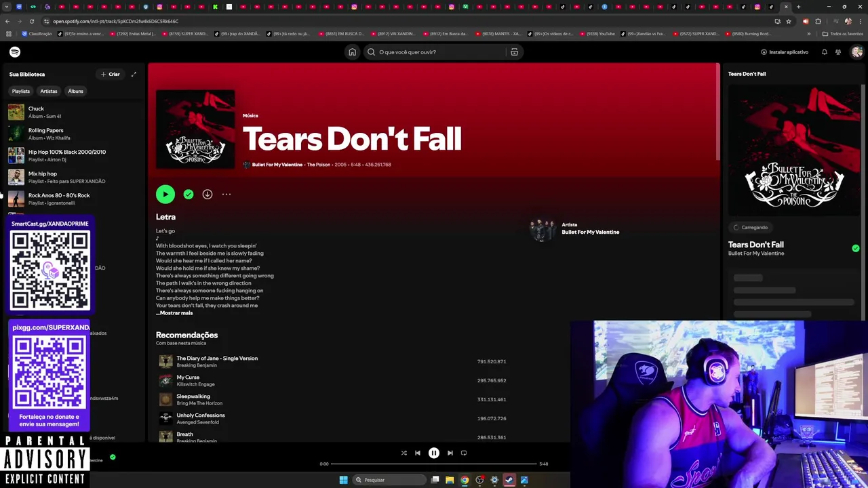The width and height of the screenshot is (868, 488).
Task: Toggle saved checkmark next to play button
Action: 189,195
